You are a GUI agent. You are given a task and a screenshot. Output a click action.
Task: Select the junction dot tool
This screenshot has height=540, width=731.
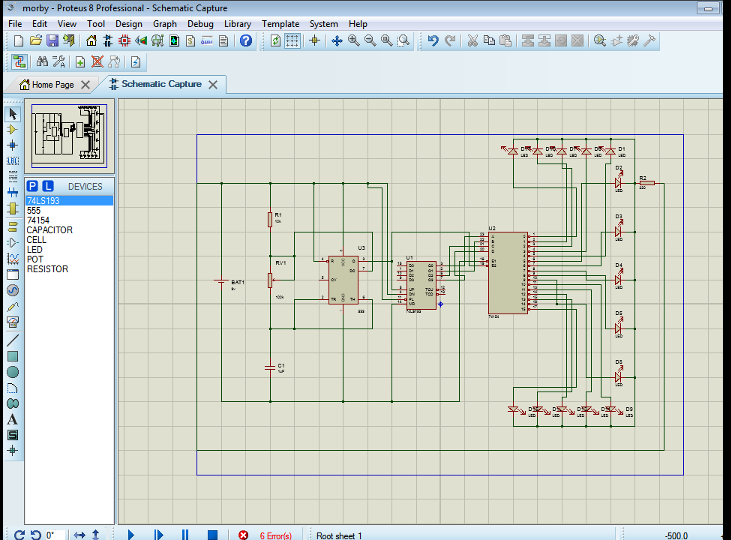coord(13,145)
